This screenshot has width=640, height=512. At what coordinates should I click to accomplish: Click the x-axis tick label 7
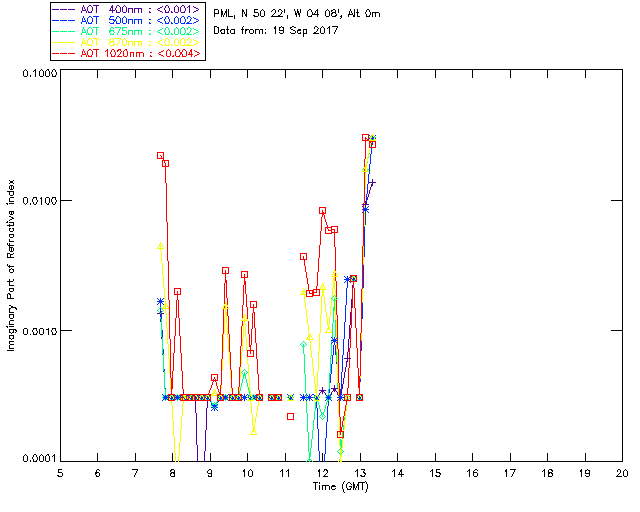coord(135,473)
